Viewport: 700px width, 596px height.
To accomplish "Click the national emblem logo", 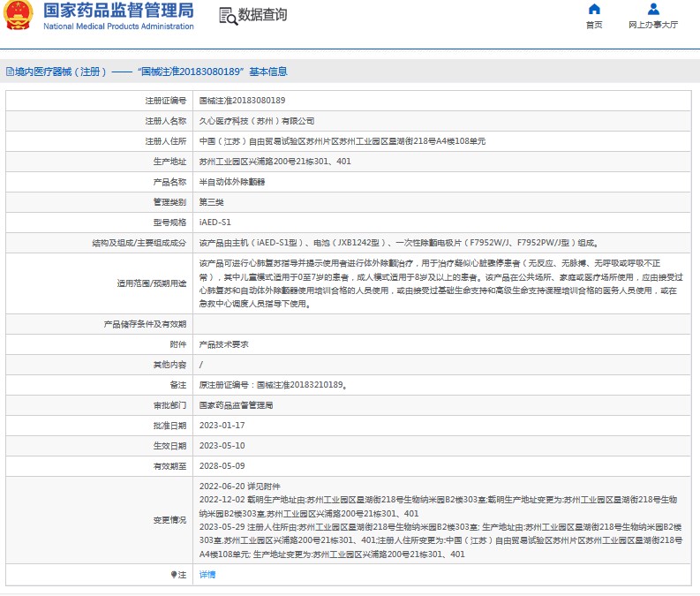I will (x=18, y=15).
